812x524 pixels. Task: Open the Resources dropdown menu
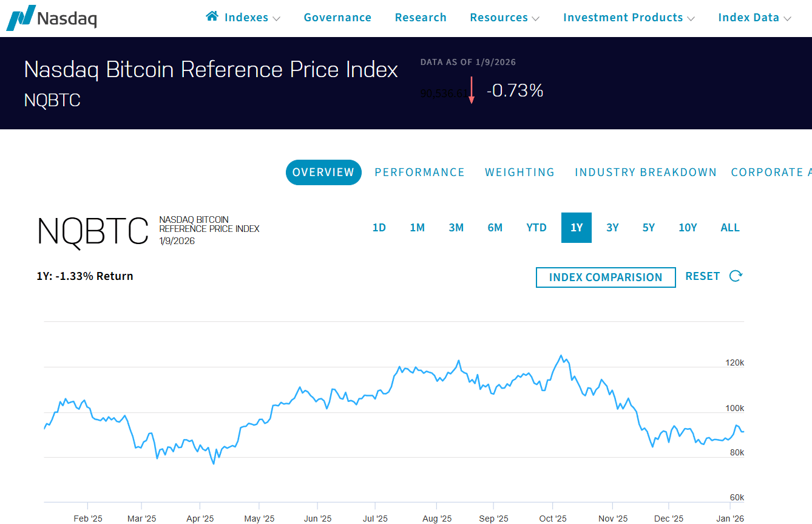[504, 18]
